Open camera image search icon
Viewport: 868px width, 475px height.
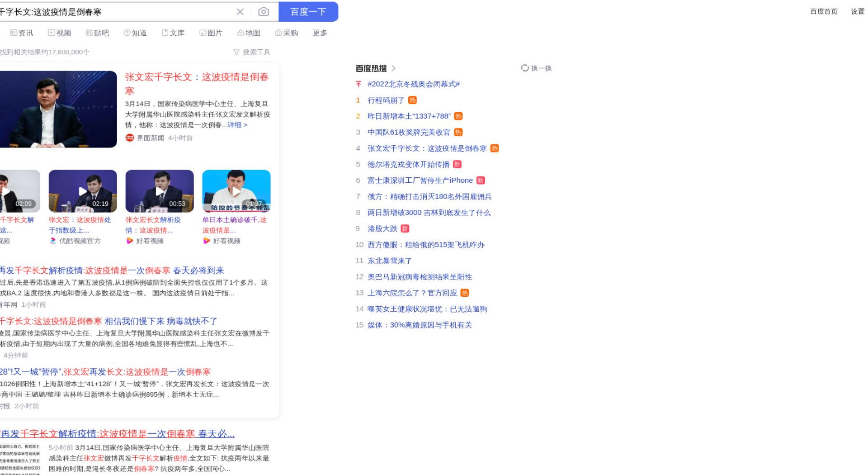click(264, 12)
